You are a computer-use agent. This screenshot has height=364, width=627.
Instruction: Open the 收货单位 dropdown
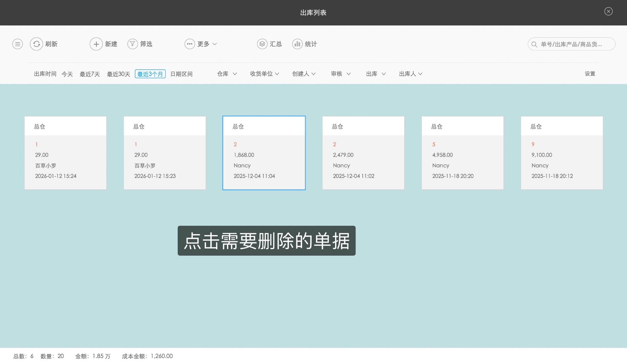[264, 74]
